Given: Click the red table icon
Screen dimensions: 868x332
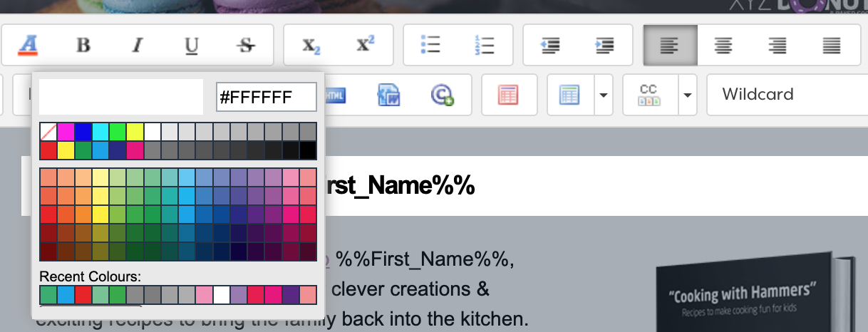Looking at the screenshot, I should click(x=508, y=95).
